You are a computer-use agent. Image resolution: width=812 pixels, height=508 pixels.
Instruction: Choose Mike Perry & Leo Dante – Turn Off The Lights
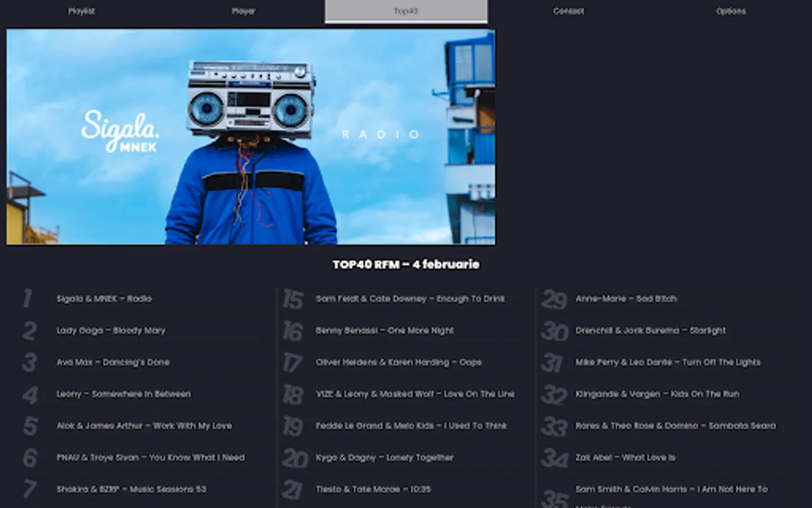tap(668, 362)
